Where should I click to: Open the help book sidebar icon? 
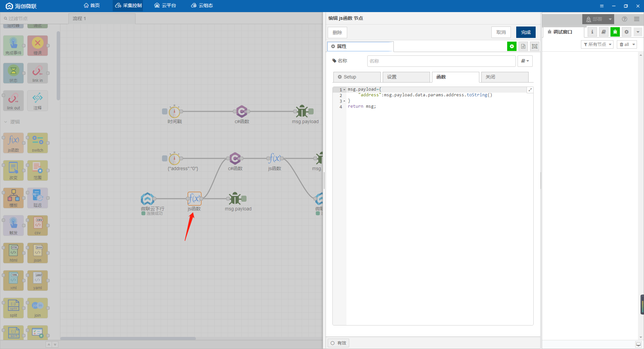604,32
